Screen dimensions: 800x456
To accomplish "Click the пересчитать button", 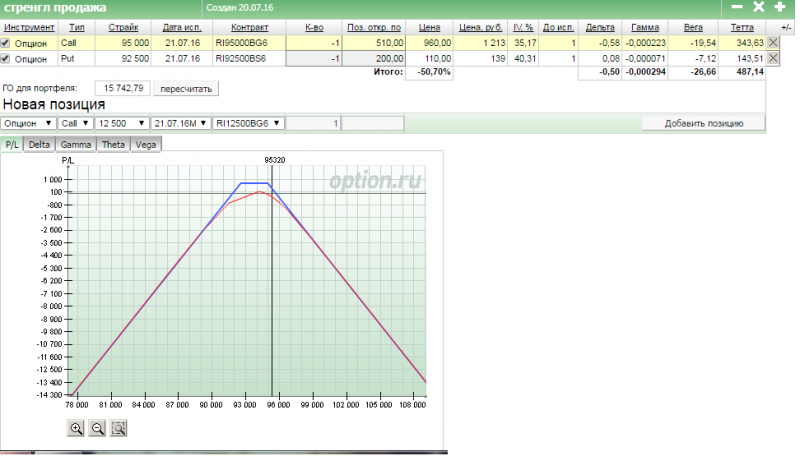I will point(186,89).
